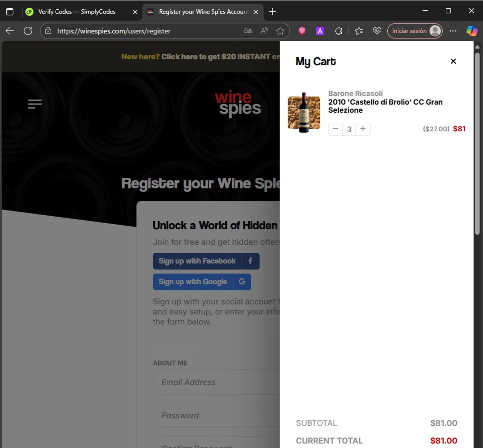Viewport: 483px width, 448px height.
Task: Open Browser essentials heart icon
Action: pyautogui.click(x=377, y=31)
